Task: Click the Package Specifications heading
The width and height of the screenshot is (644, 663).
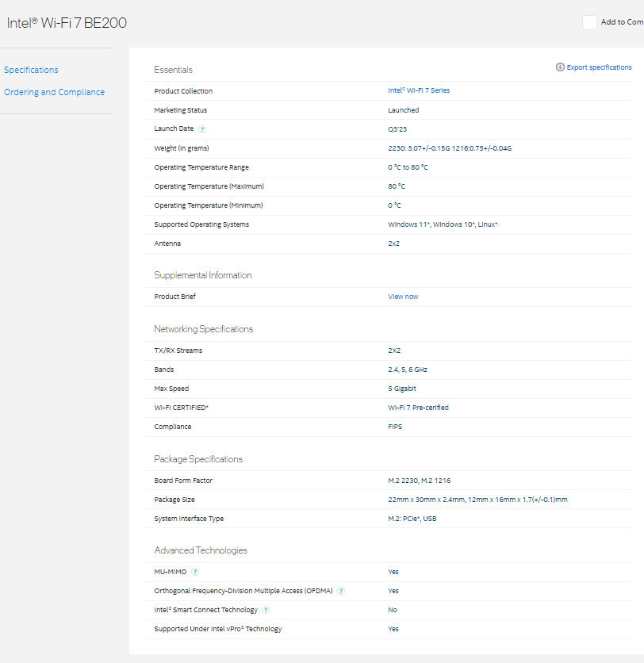Action: (x=198, y=459)
